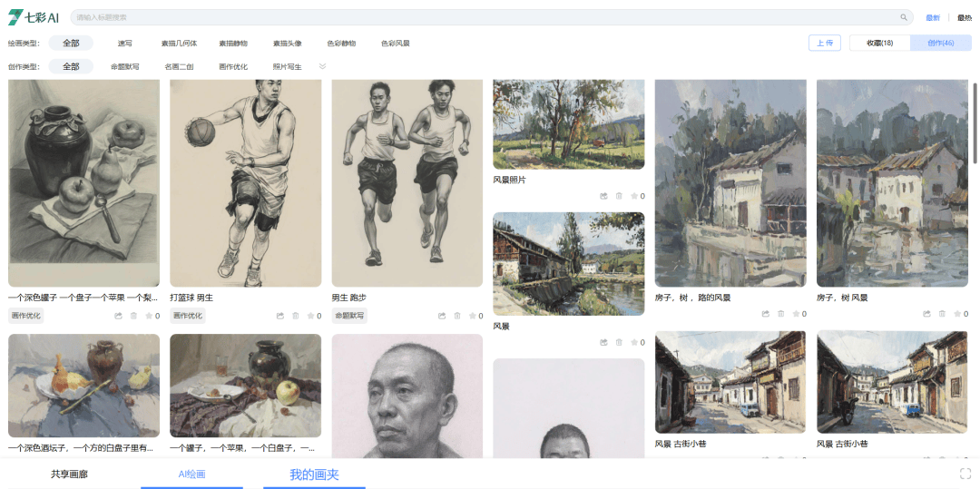Open the 共享画廊 tab
Viewport: 980px width, 489px height.
pyautogui.click(x=69, y=474)
